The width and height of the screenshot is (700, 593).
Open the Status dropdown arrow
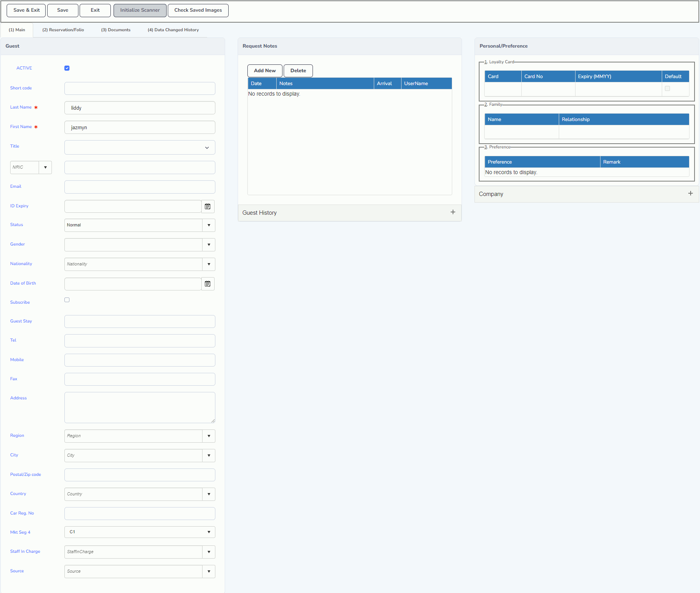(x=209, y=225)
